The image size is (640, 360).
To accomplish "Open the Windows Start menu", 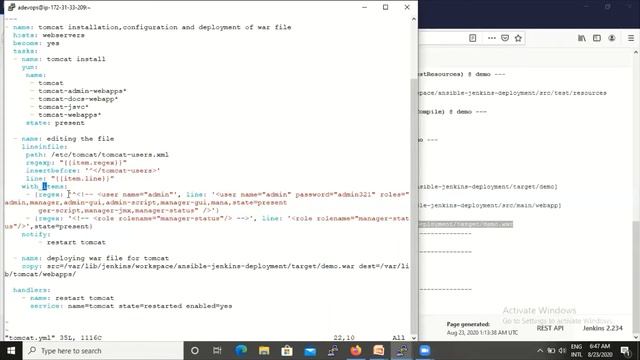I will point(11,351).
